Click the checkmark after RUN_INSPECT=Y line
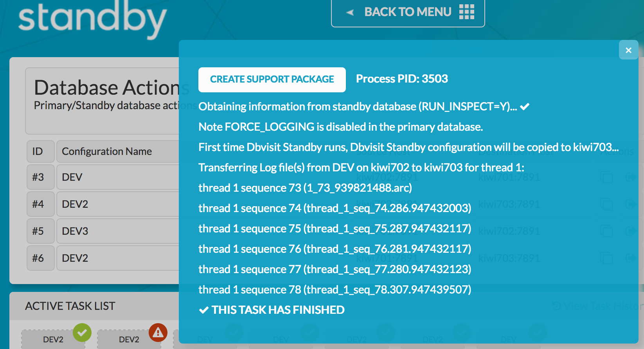The width and height of the screenshot is (644, 349). click(x=525, y=106)
